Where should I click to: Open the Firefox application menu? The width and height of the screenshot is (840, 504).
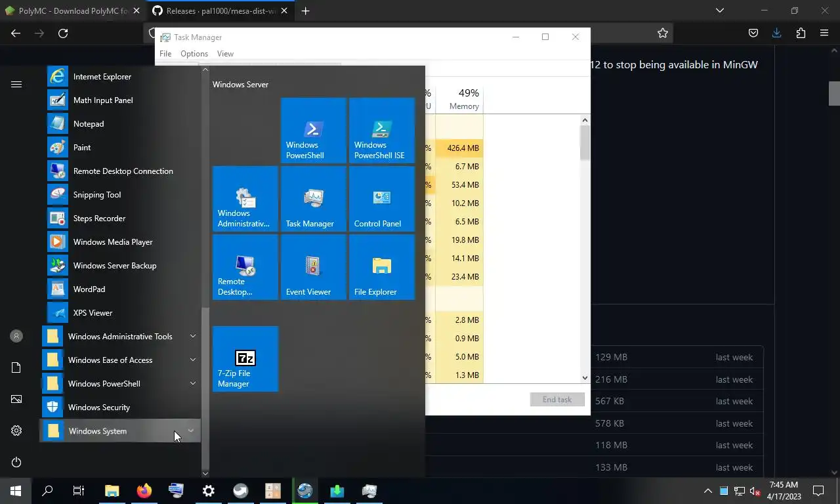824,33
